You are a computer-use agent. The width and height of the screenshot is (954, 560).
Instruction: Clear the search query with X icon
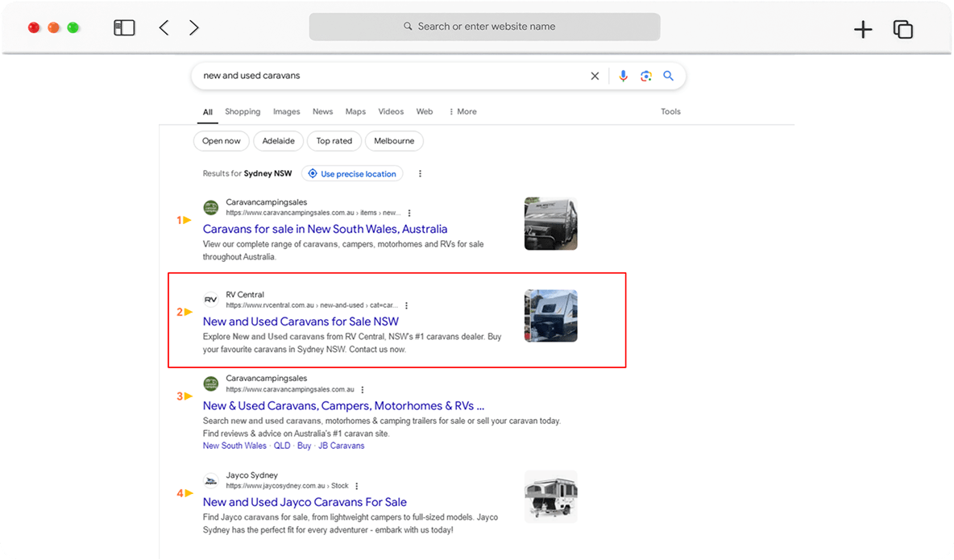pyautogui.click(x=595, y=76)
